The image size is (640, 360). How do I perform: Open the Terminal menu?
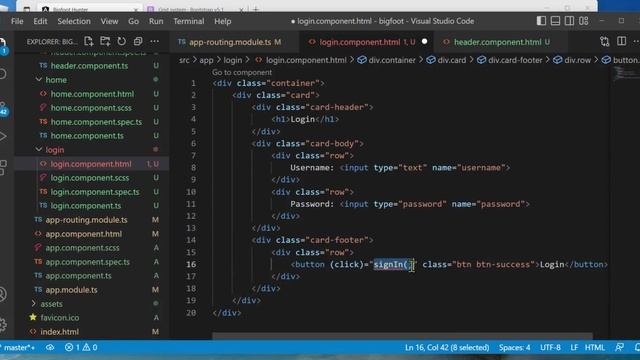click(189, 21)
